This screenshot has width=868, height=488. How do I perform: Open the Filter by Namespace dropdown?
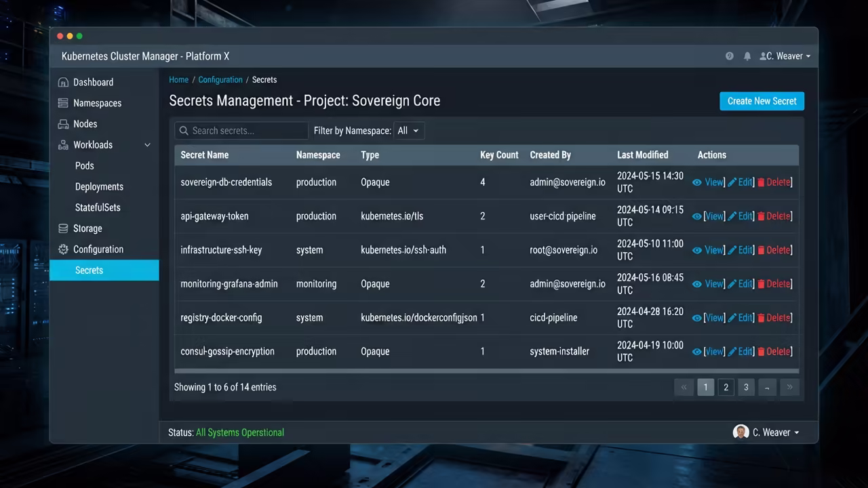point(409,131)
